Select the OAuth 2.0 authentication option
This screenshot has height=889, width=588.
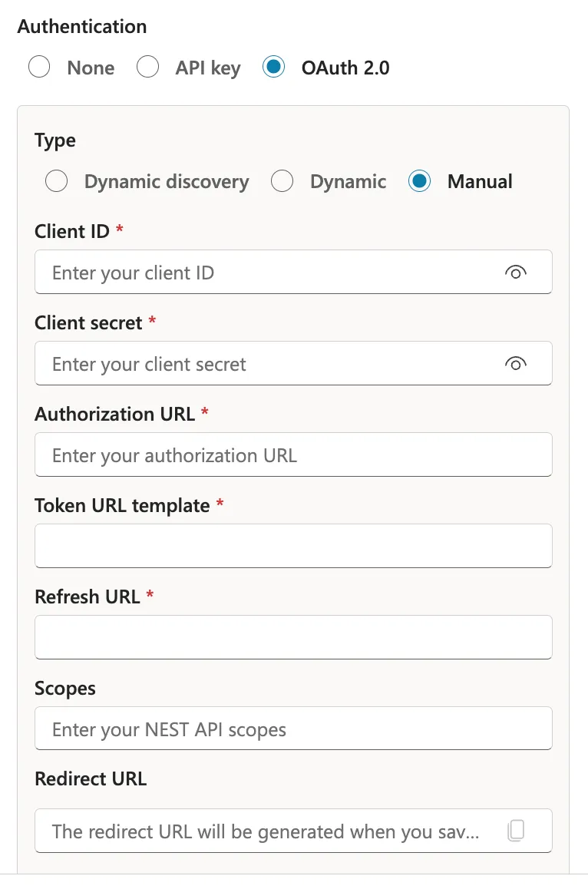[x=273, y=68]
